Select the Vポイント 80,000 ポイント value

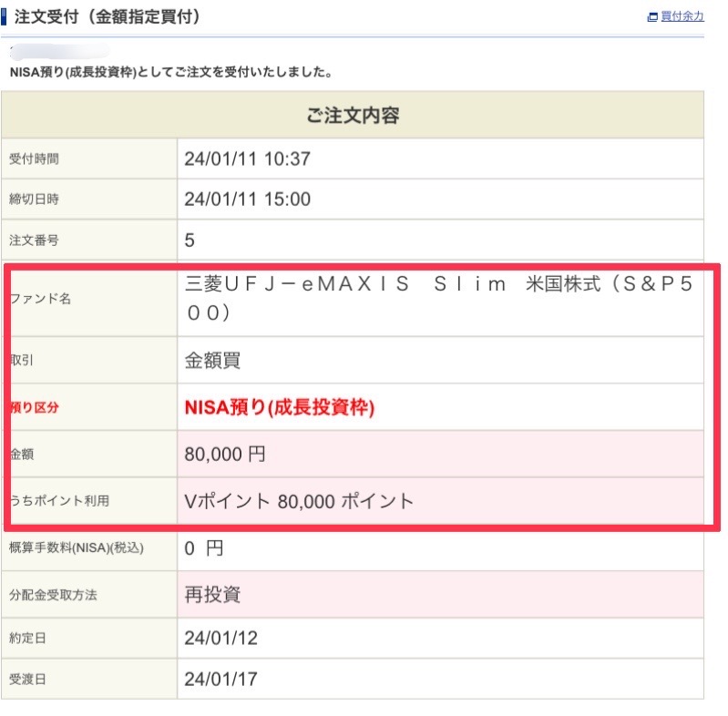click(299, 502)
